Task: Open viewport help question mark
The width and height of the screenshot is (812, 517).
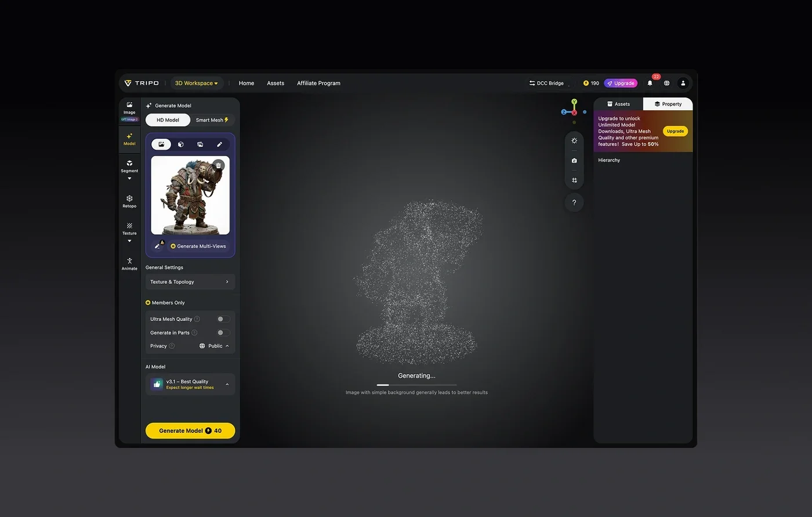Action: [574, 203]
